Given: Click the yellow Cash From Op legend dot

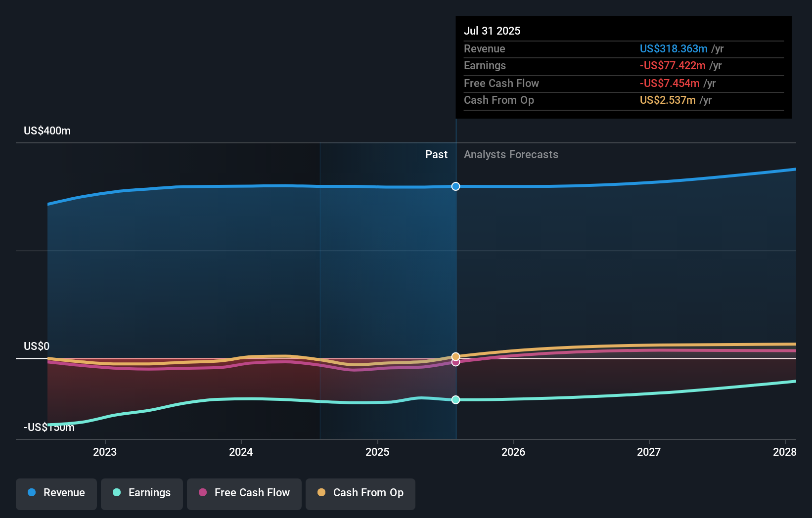Looking at the screenshot, I should [321, 493].
